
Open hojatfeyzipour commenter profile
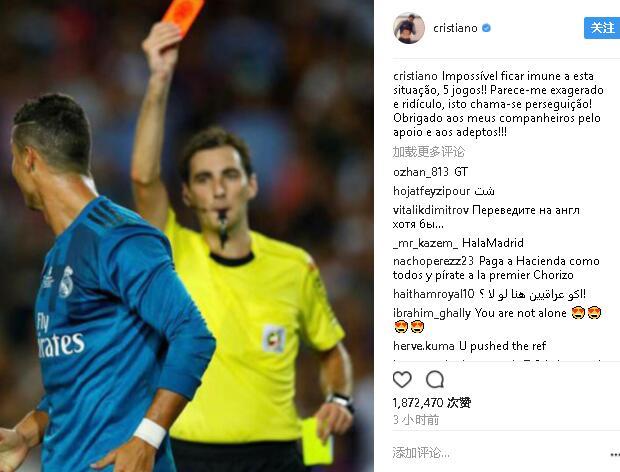[x=431, y=191]
